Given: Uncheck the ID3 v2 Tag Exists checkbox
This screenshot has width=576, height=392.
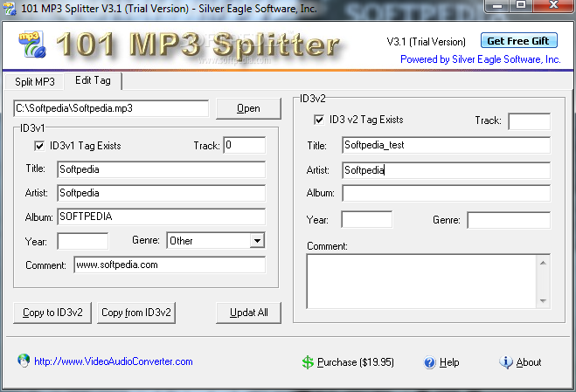Looking at the screenshot, I should tap(319, 120).
